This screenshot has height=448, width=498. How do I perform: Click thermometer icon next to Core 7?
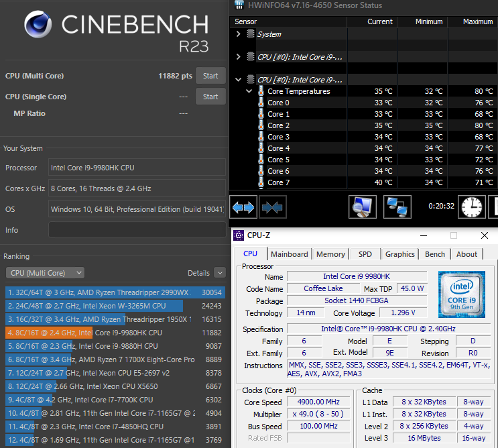pyautogui.click(x=261, y=182)
